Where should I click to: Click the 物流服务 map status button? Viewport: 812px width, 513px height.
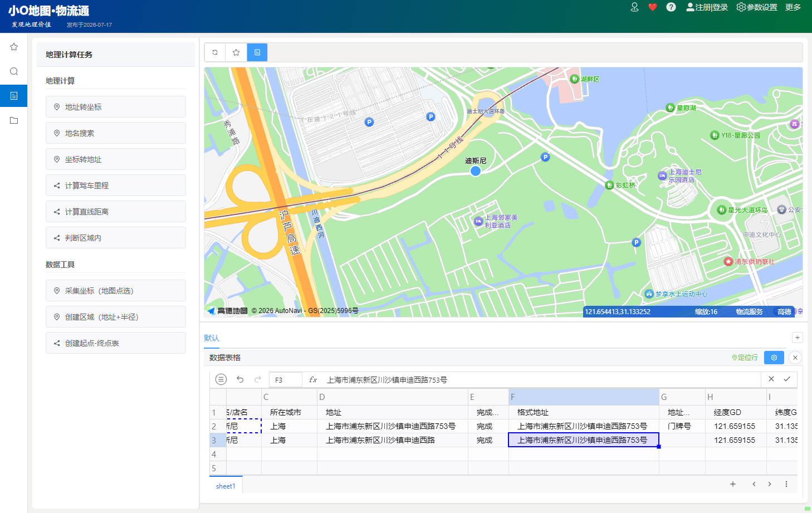(x=749, y=312)
